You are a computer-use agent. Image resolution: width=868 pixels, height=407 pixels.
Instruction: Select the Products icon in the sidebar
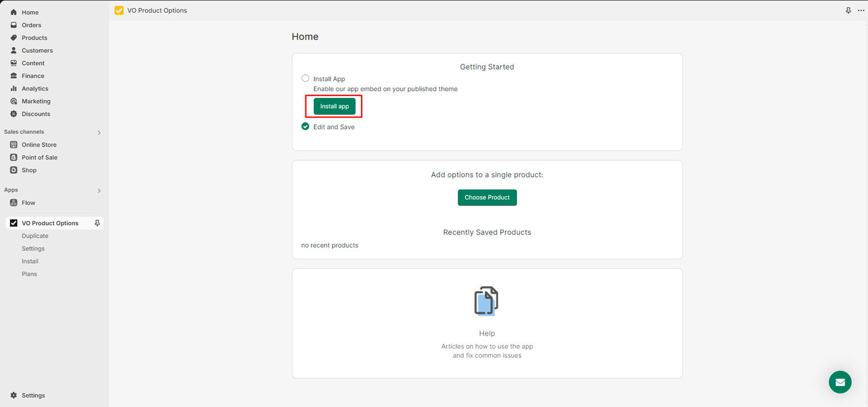click(x=13, y=38)
